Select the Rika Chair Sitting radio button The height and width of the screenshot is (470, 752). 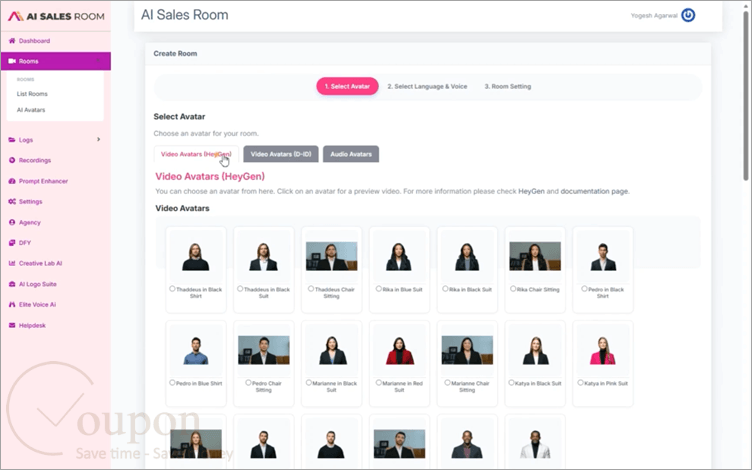pos(513,289)
